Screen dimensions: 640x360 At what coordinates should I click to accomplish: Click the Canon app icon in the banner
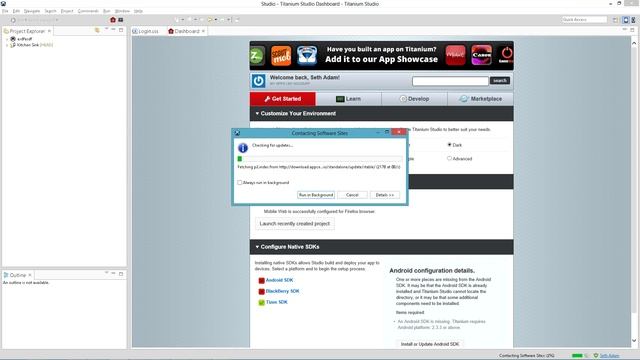pos(482,56)
